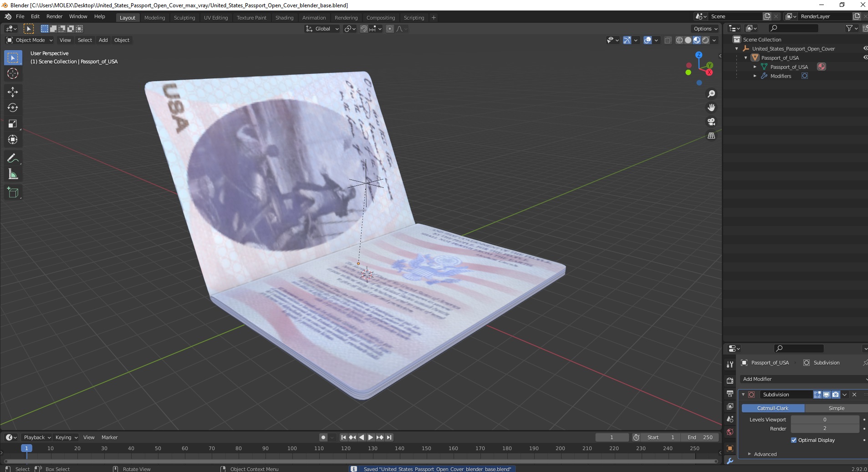Toggle auto keying record button
The height and width of the screenshot is (472, 868).
pos(323,437)
